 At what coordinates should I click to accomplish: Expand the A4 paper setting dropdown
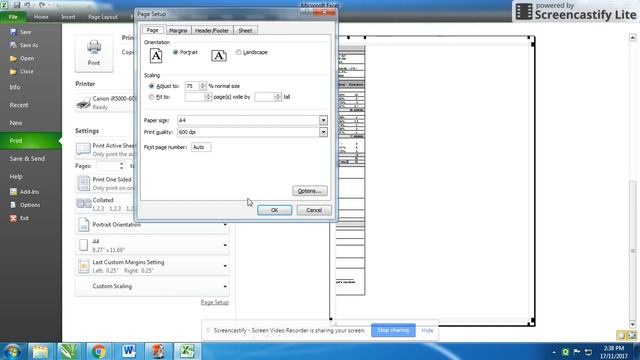point(225,245)
